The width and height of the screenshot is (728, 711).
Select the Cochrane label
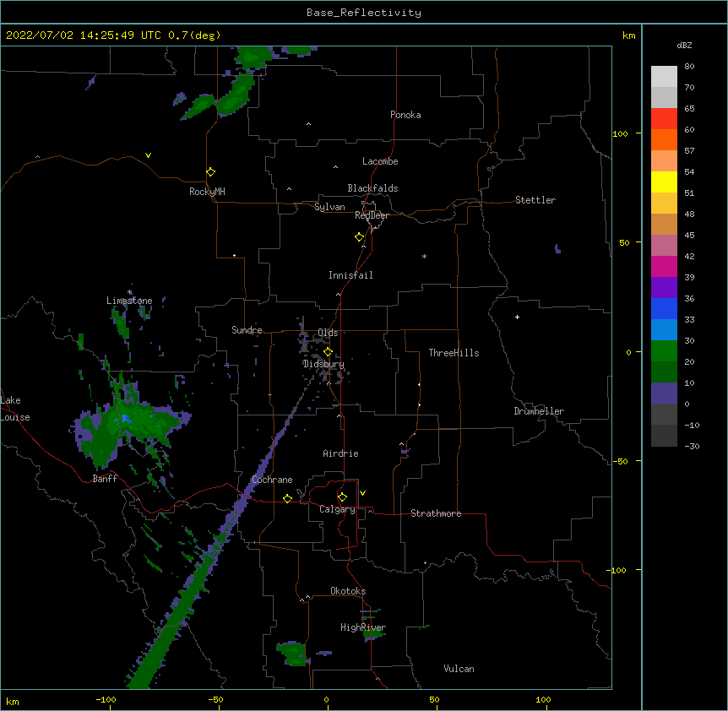pyautogui.click(x=272, y=480)
